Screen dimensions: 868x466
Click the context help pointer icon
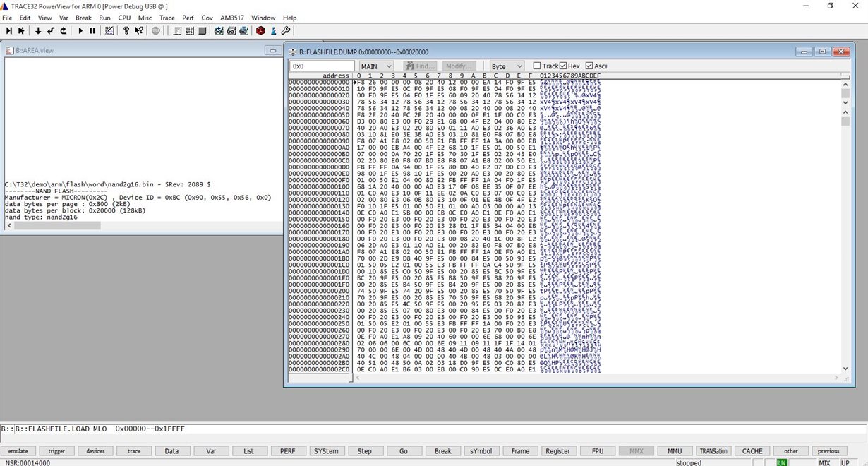pyautogui.click(x=139, y=30)
